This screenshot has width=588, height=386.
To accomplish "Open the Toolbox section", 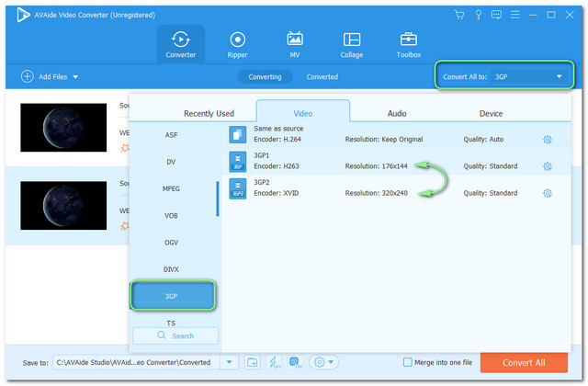I will pos(409,44).
